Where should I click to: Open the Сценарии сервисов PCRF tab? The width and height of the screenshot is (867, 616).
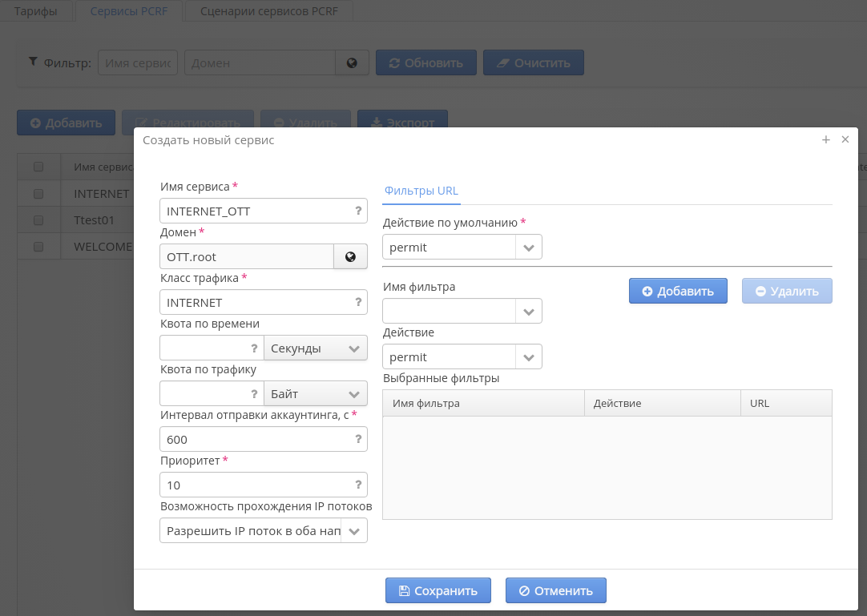point(268,10)
